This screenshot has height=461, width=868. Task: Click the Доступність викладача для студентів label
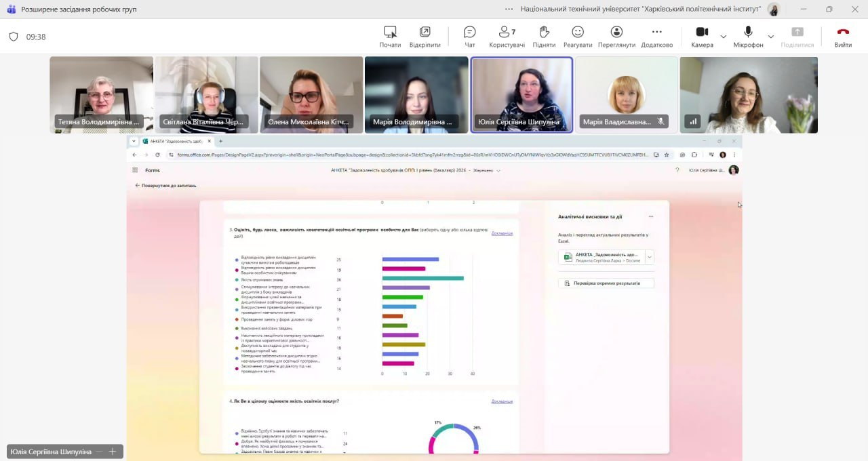click(275, 348)
